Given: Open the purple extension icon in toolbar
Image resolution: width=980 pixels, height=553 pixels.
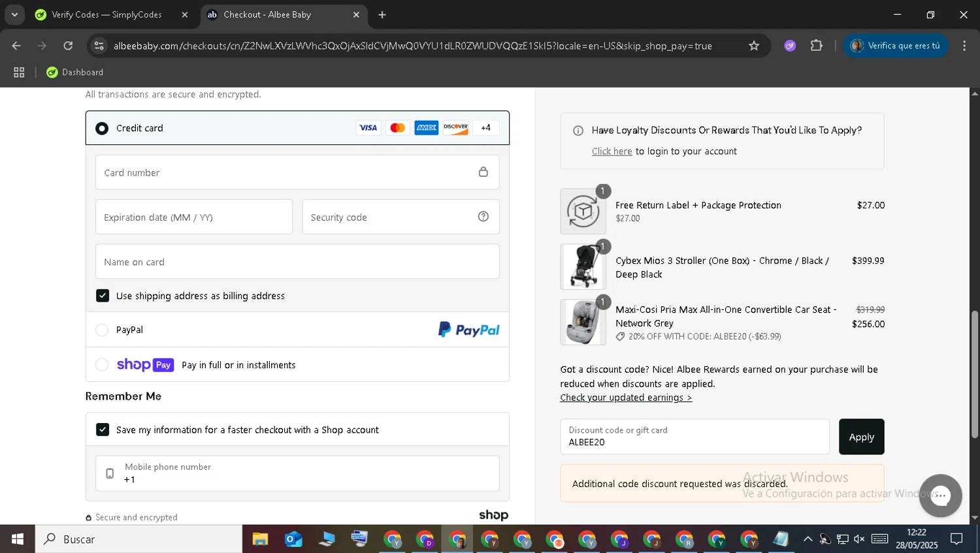Looking at the screenshot, I should (790, 46).
